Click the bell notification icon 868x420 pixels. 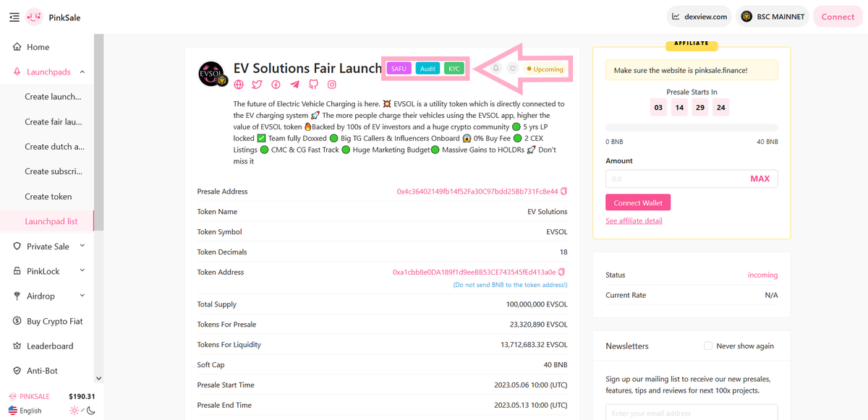tap(496, 69)
